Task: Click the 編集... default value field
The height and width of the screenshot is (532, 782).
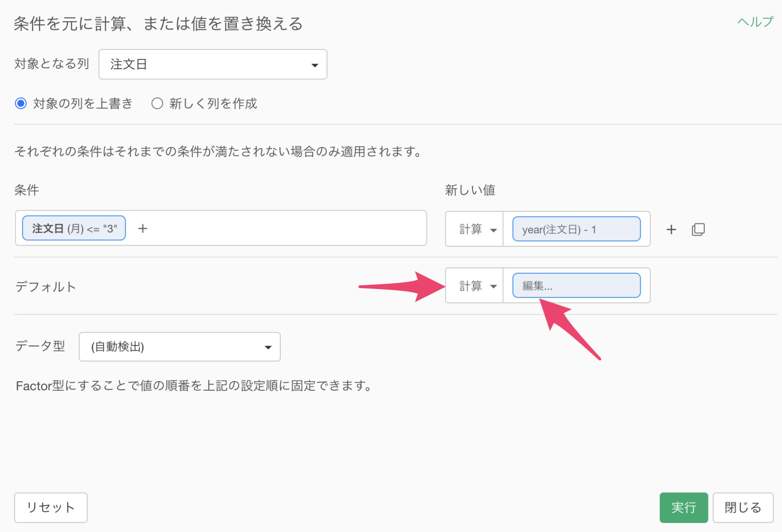Action: coord(576,286)
